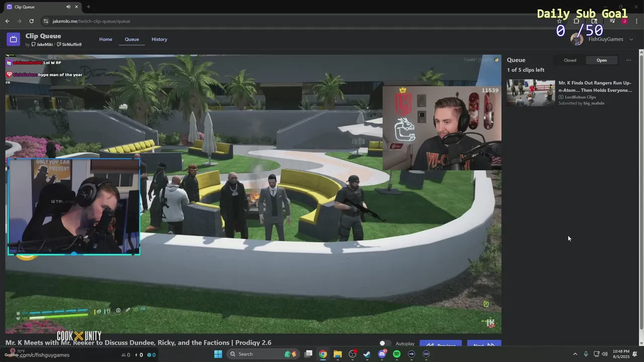Viewport: 644px width, 362px height.
Task: Click the FishGuyGames avatar
Action: (x=577, y=39)
